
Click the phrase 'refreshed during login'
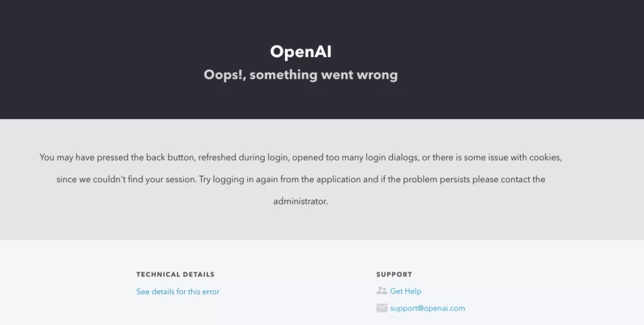pyautogui.click(x=243, y=157)
